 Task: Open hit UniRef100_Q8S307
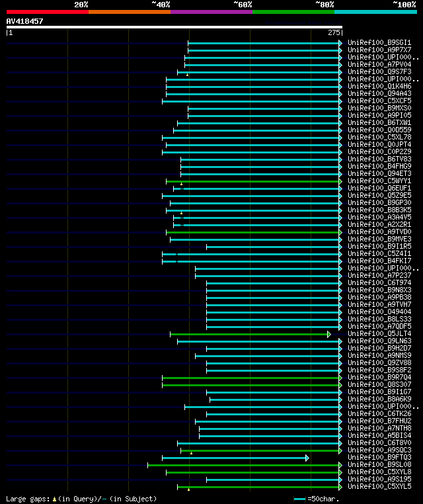tap(379, 384)
